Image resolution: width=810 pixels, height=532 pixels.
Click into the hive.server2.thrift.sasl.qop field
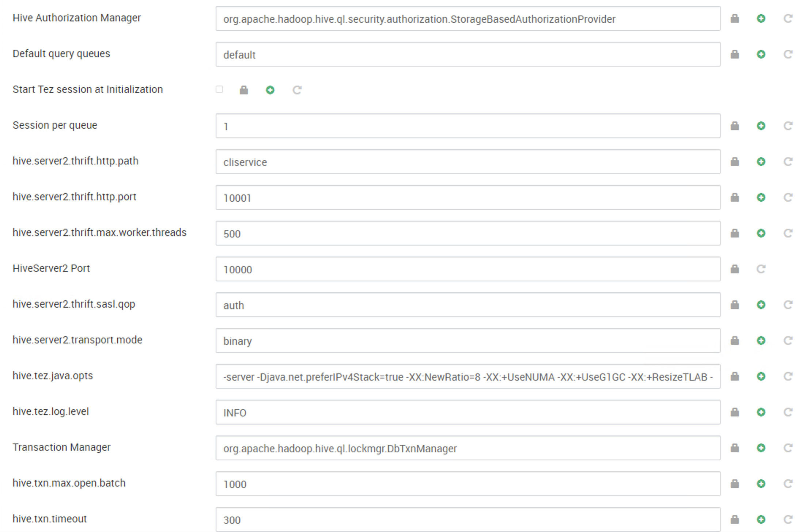click(x=468, y=305)
